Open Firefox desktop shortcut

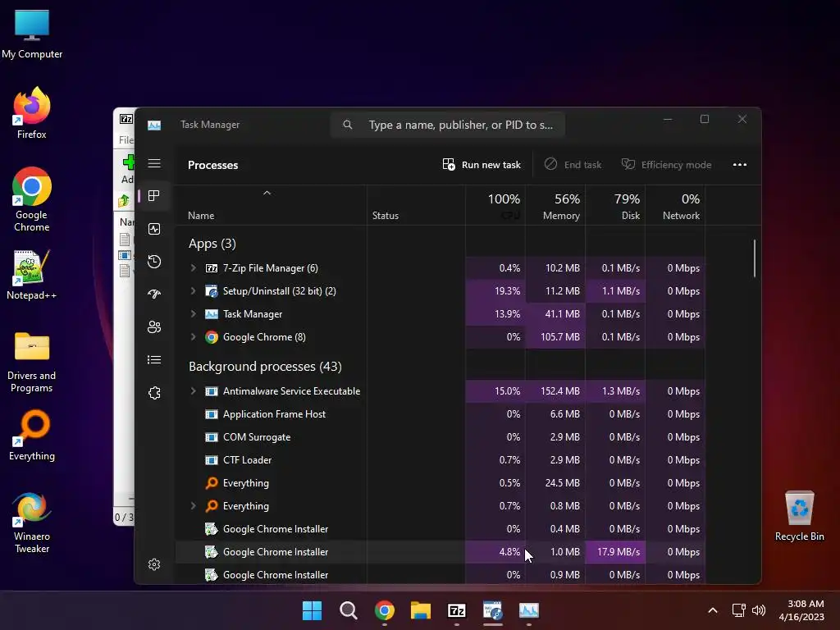click(32, 113)
